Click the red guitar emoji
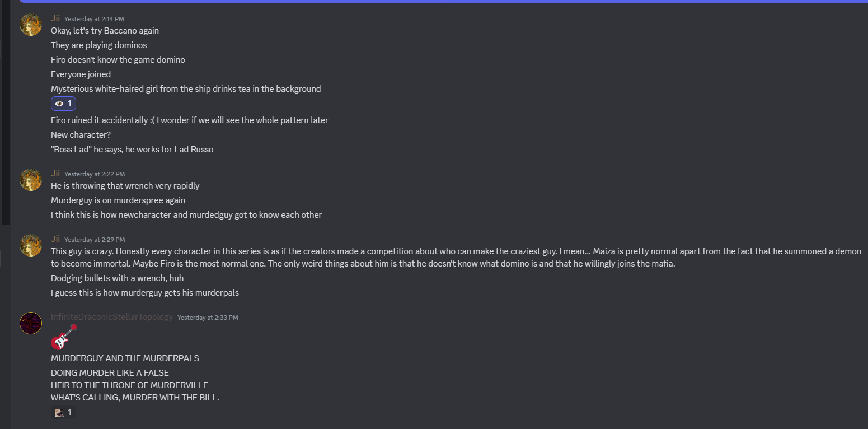Viewport: 868px width, 429px height. [63, 337]
